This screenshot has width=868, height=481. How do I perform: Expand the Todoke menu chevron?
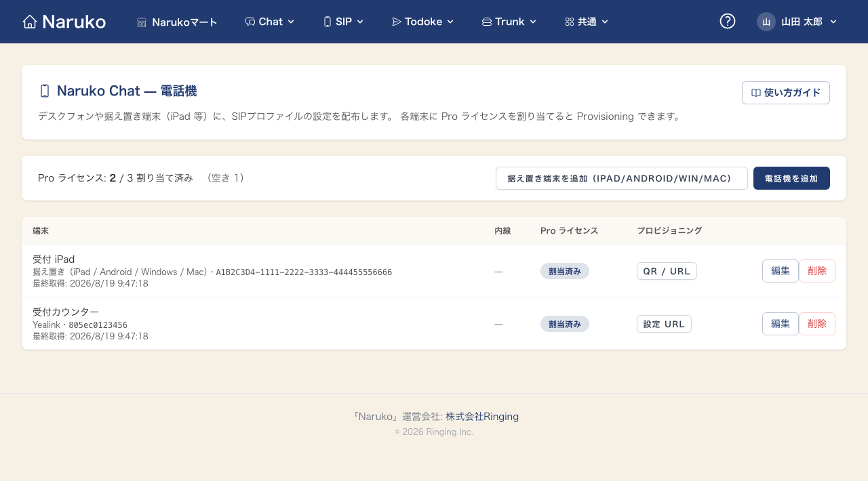[450, 22]
